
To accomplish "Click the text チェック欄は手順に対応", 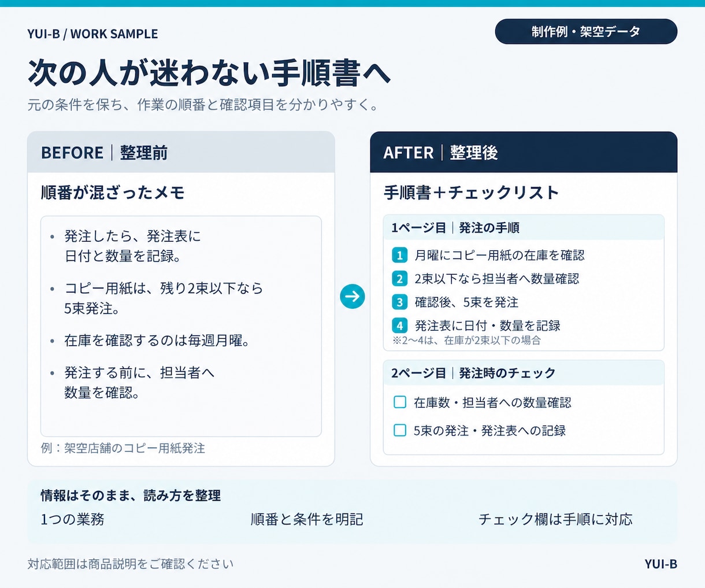I will pos(555,519).
